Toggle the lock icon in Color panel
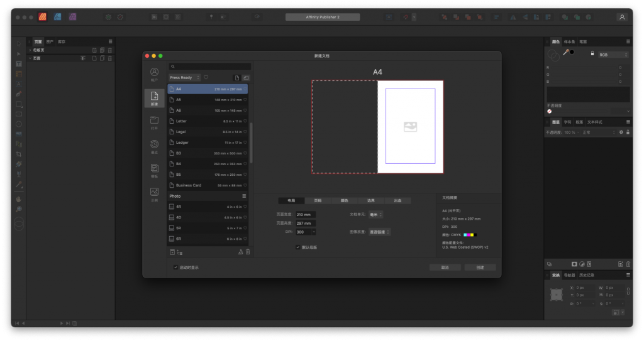This screenshot has height=341, width=644. [592, 53]
